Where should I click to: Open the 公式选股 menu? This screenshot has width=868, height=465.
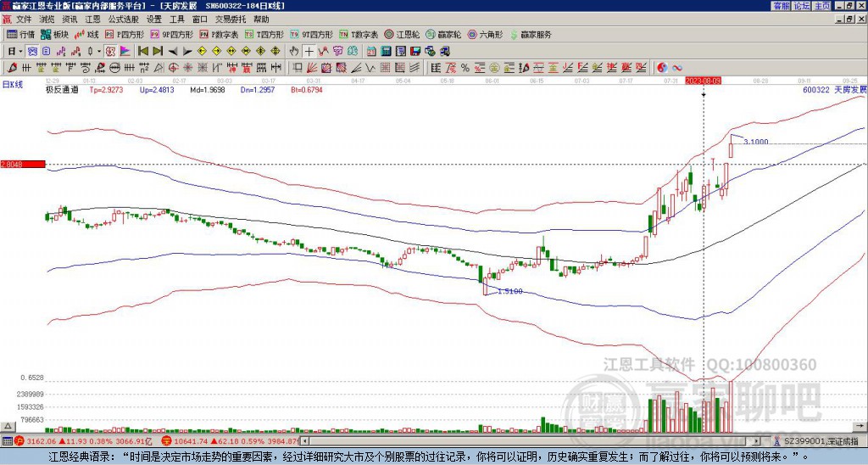tap(124, 20)
